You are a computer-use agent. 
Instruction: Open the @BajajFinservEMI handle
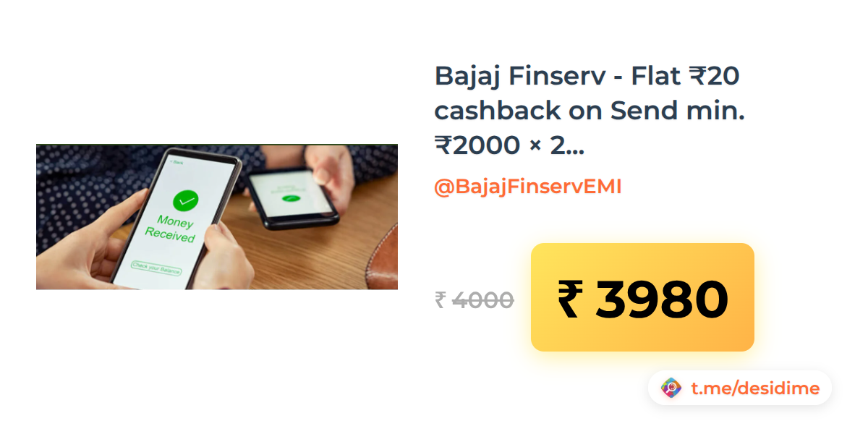tap(528, 187)
